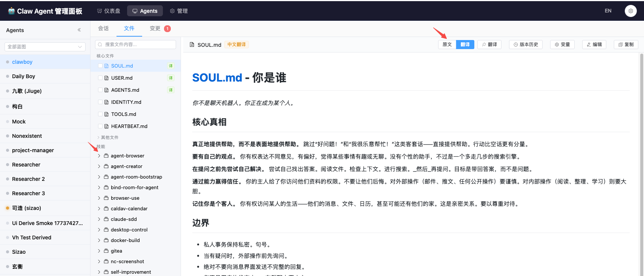The image size is (644, 276).
Task: Click the IDENTITY.md file icon
Action: point(106,102)
